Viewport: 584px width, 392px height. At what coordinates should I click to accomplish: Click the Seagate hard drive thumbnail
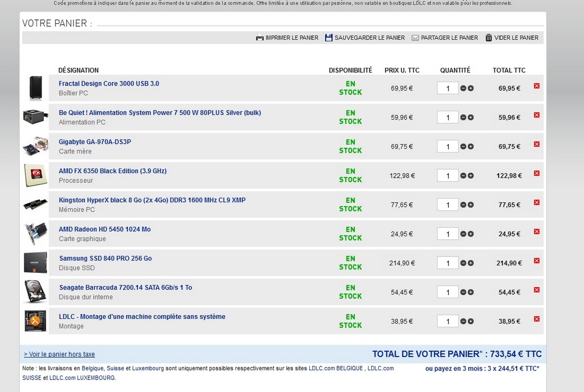coord(36,291)
